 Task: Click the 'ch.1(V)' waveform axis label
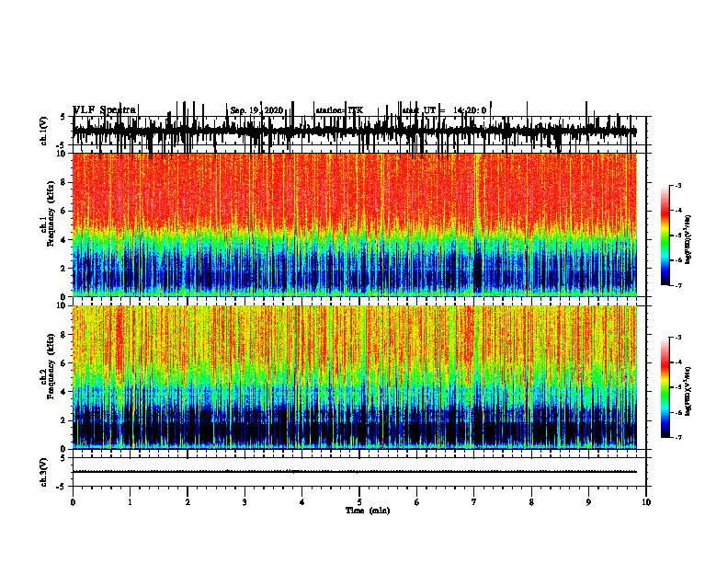tap(44, 131)
